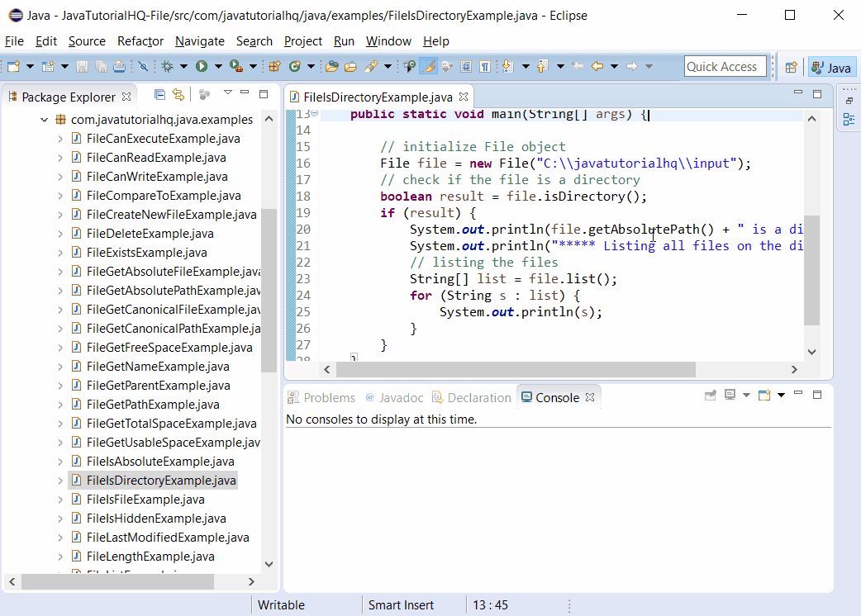Viewport: 861px width, 616px height.
Task: Click the editor vertical scrollbar thumb
Action: pos(811,270)
